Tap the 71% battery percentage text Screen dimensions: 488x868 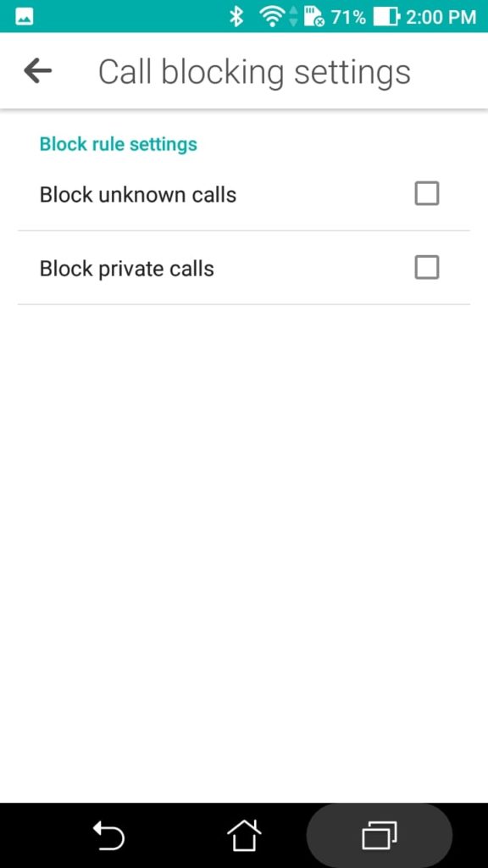348,17
